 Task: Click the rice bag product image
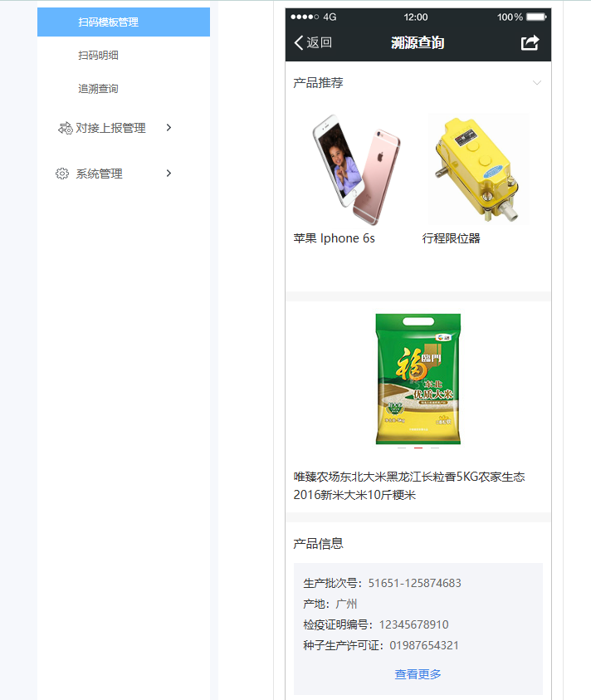tap(418, 379)
